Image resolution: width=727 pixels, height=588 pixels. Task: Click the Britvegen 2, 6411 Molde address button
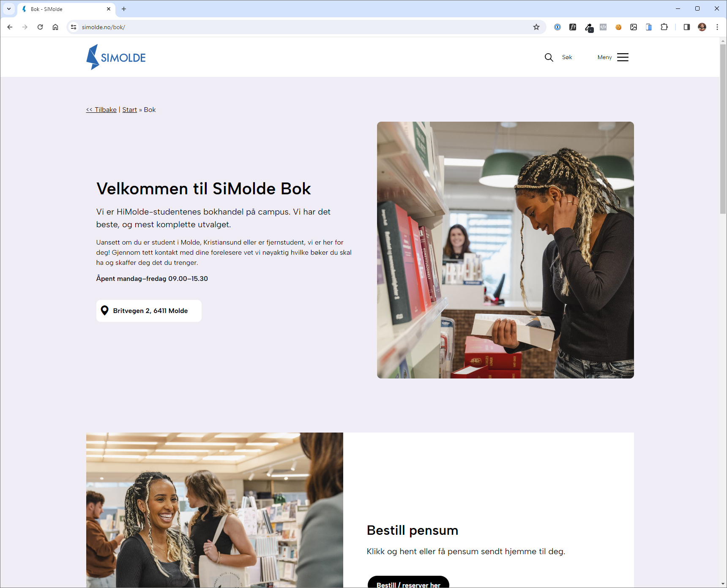(149, 311)
